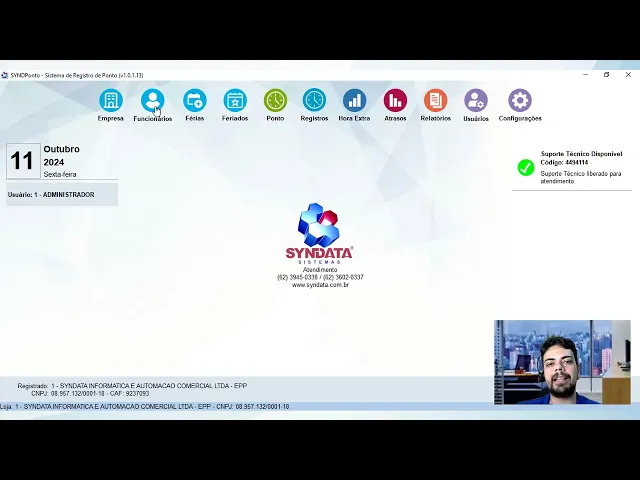Click the SYNDPonto window title text
The width and height of the screenshot is (640, 480).
point(77,76)
